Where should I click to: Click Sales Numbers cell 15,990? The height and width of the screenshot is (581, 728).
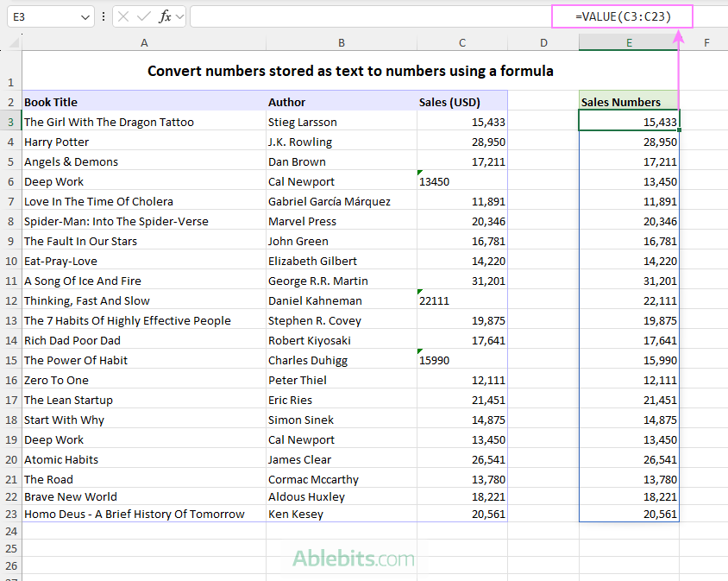[629, 360]
